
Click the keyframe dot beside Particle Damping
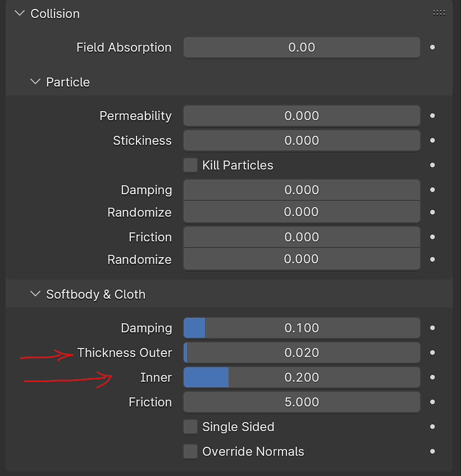432,190
